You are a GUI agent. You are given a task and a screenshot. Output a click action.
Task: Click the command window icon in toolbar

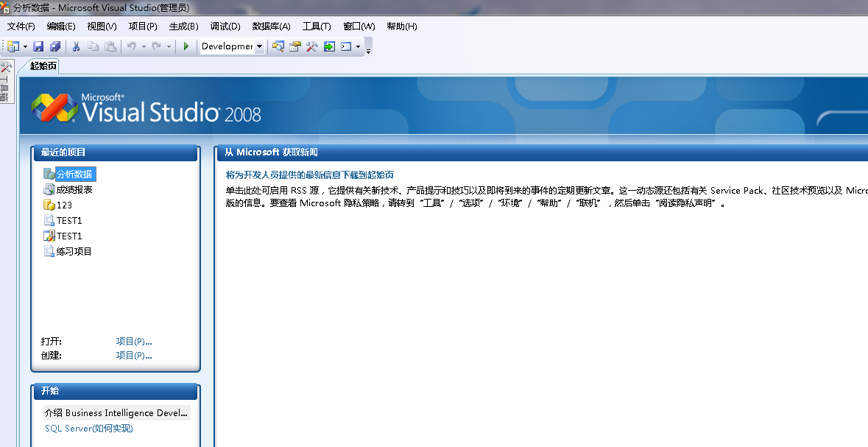(347, 46)
